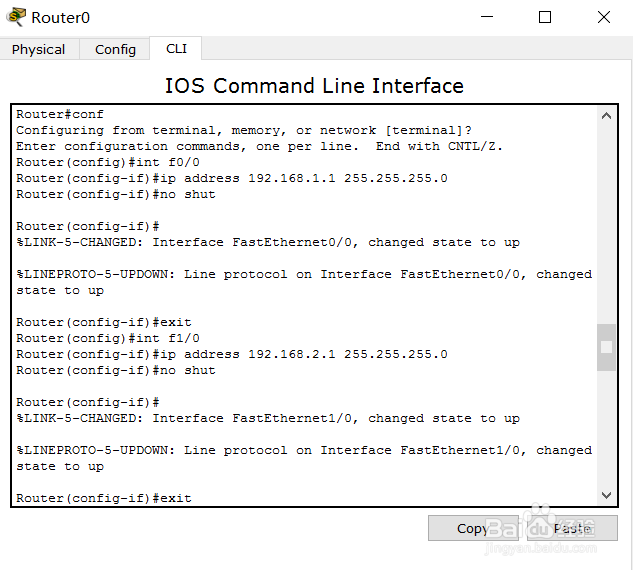Open the Config tab
The height and width of the screenshot is (570, 633).
115,49
